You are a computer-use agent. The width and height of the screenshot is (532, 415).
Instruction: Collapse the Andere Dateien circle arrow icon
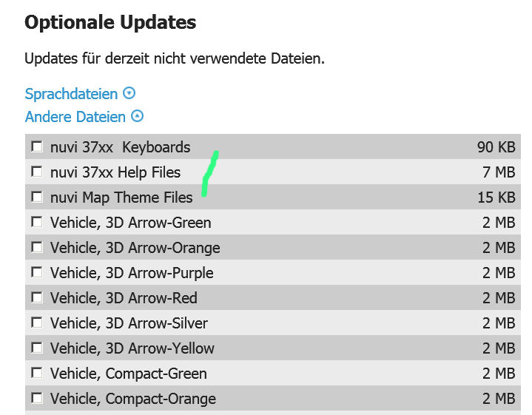(137, 116)
